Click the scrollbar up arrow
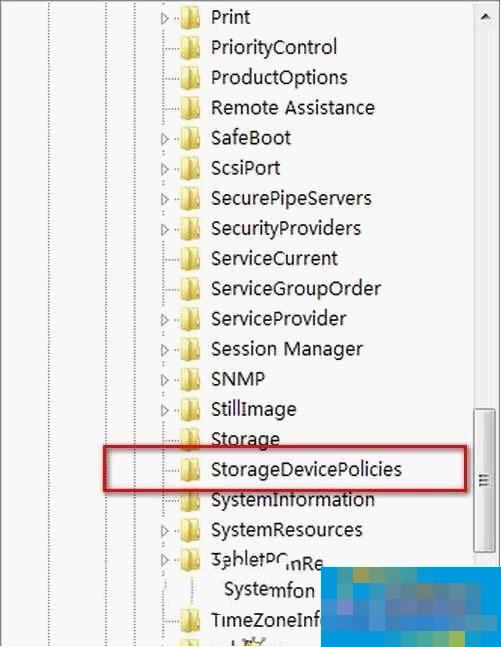Viewport: 501px width, 647px height. [485, 17]
